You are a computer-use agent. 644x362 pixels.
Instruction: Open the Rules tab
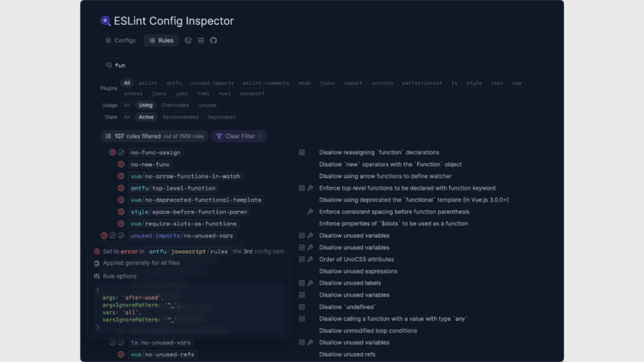tap(161, 40)
